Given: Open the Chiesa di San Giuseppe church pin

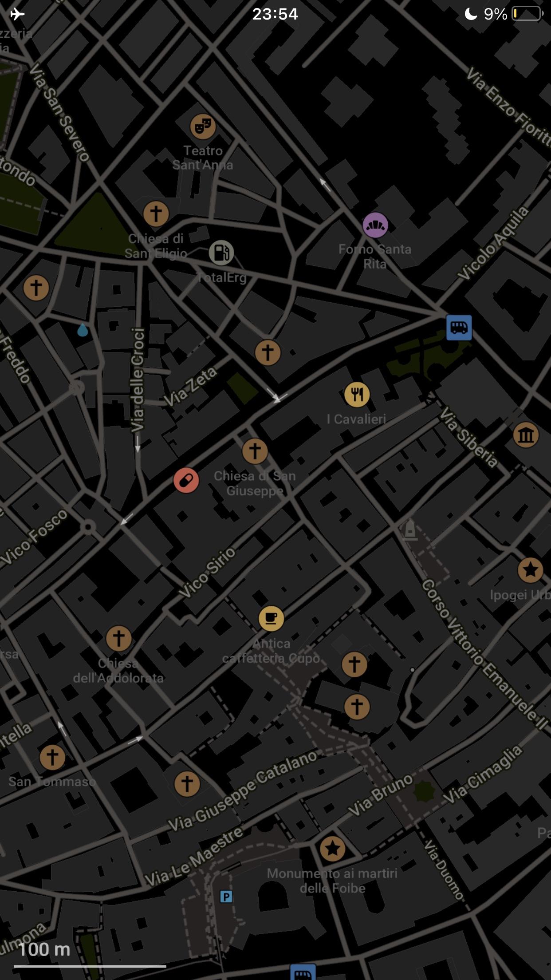Looking at the screenshot, I should pos(255,451).
